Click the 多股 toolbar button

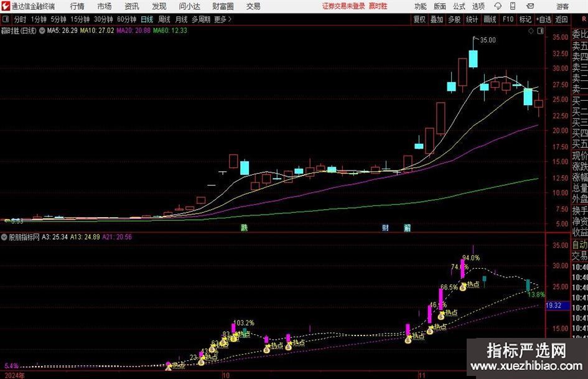click(454, 19)
